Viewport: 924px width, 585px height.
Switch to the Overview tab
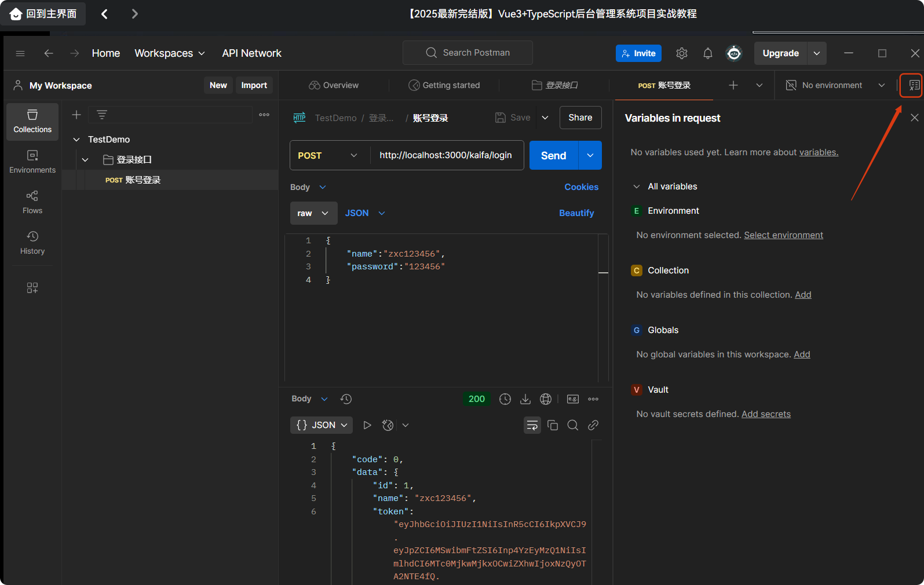pos(334,85)
